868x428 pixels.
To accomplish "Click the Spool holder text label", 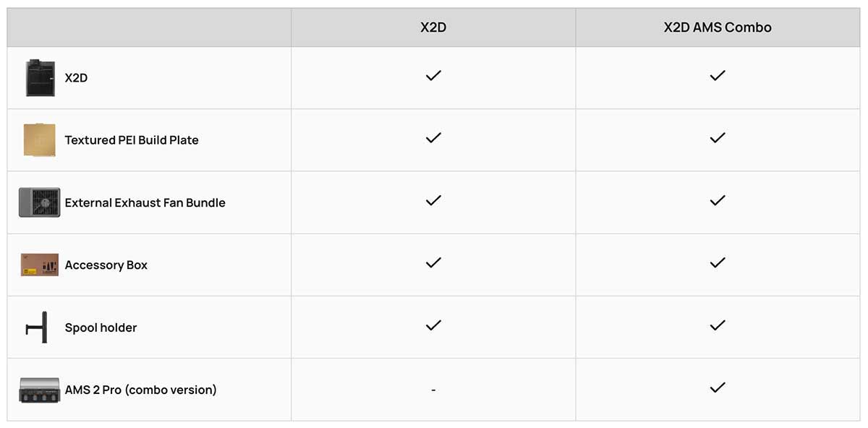I will click(101, 328).
